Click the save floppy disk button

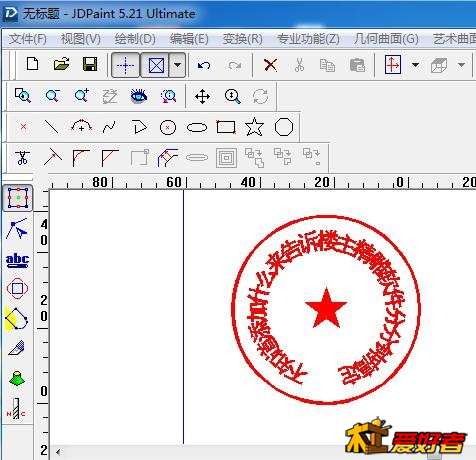pyautogui.click(x=90, y=64)
